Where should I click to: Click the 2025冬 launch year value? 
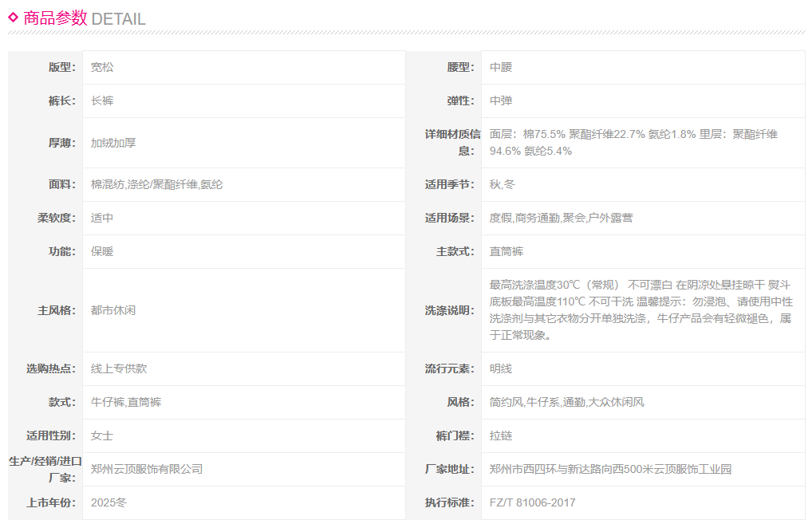pos(109,502)
